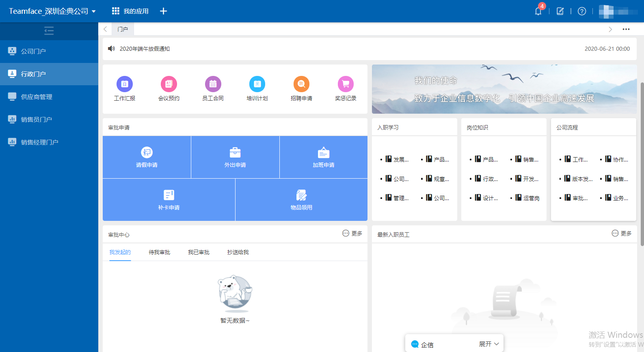
Task: Click the 请假申请 leave request tile
Action: pos(147,157)
